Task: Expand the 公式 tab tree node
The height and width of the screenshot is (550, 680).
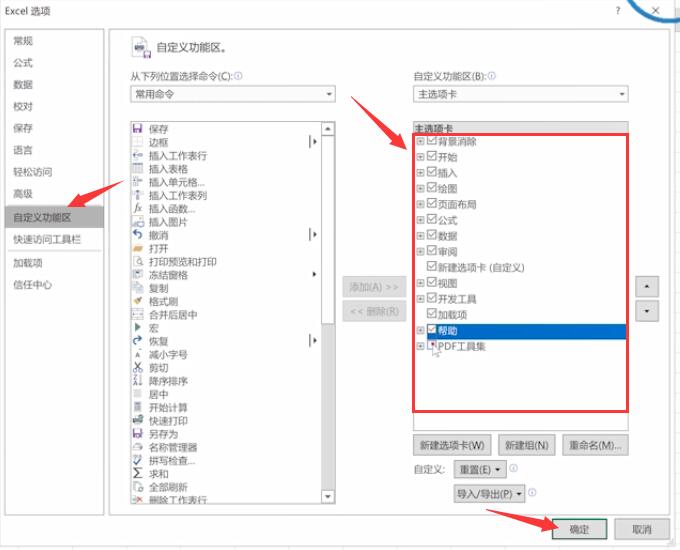Action: coord(420,220)
